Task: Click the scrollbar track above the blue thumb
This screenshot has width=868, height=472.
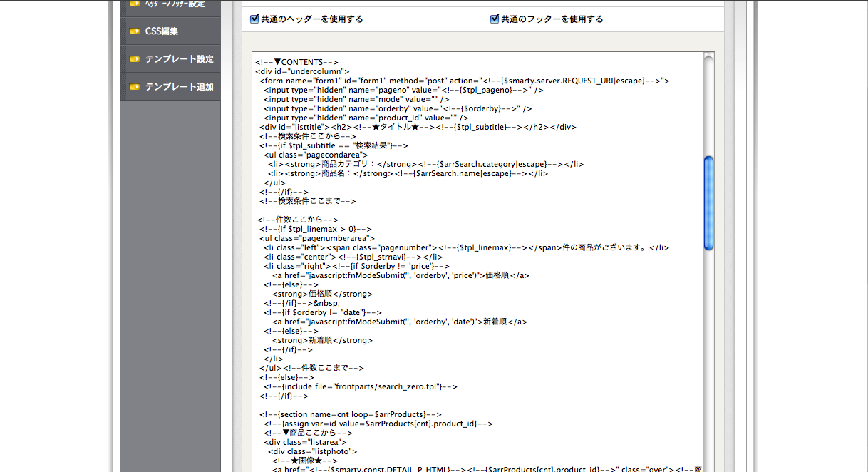Action: (x=708, y=107)
